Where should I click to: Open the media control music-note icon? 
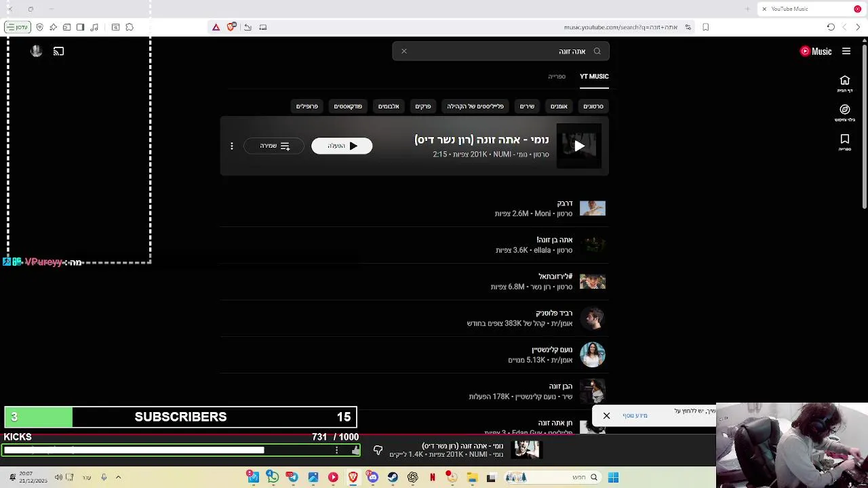[94, 27]
